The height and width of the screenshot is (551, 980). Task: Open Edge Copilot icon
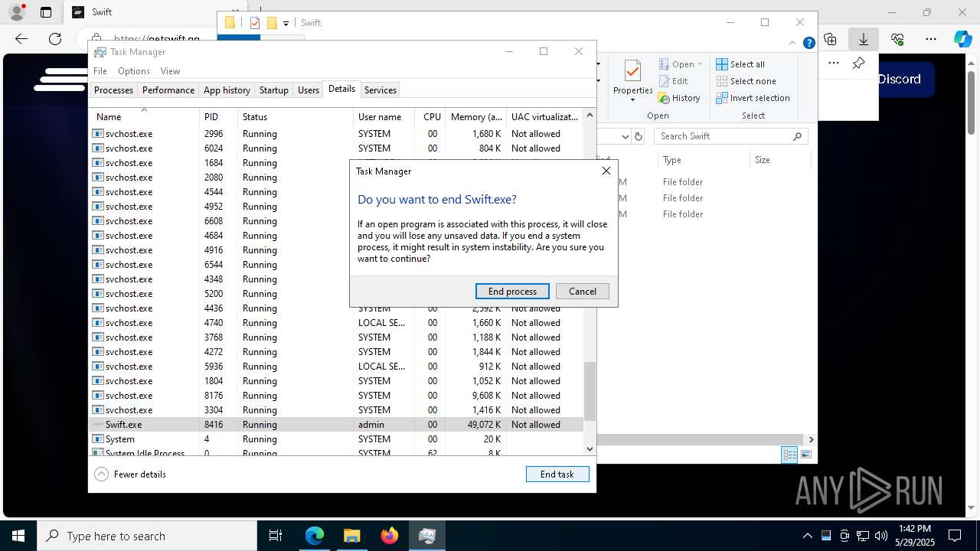tap(963, 39)
